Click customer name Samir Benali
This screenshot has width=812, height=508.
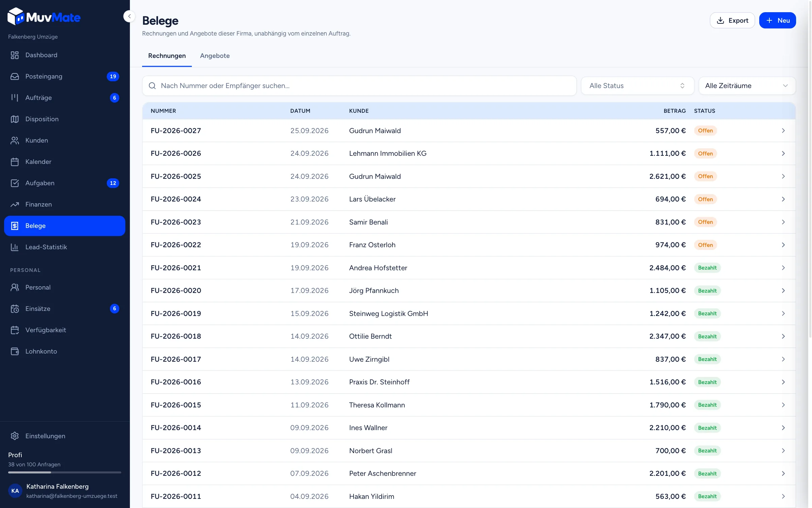pyautogui.click(x=368, y=222)
